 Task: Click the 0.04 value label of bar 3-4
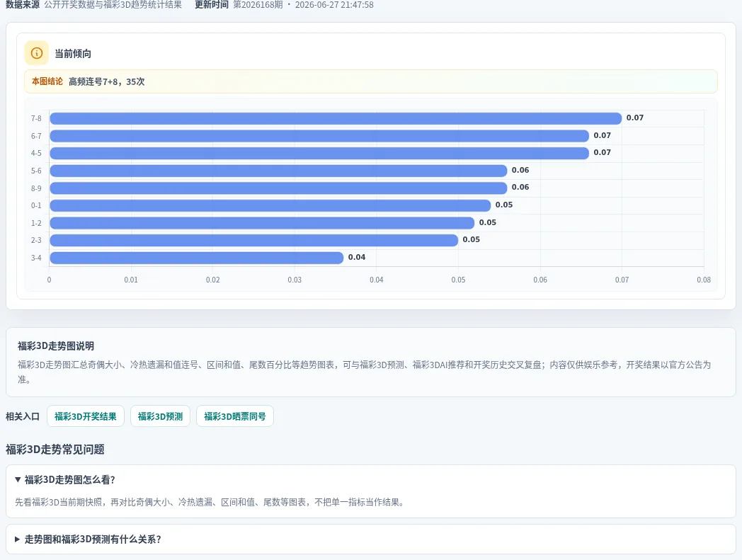point(357,257)
